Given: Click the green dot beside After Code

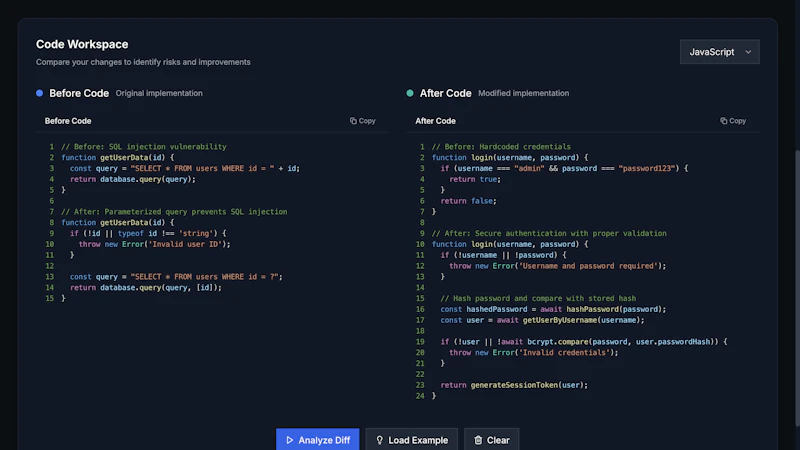Looking at the screenshot, I should pyautogui.click(x=410, y=93).
